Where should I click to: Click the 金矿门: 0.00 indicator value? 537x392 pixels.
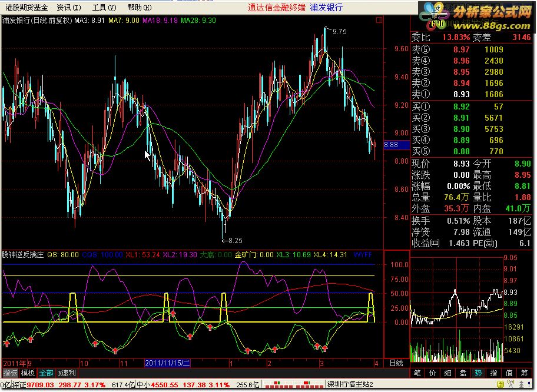pos(254,255)
